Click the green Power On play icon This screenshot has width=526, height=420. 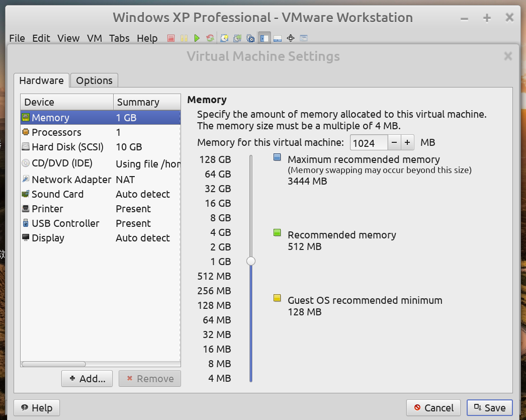[x=197, y=38]
